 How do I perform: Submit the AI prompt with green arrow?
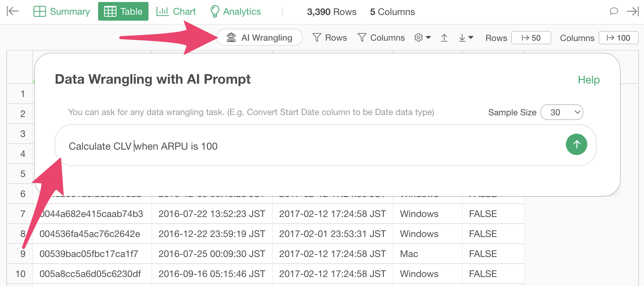tap(576, 144)
